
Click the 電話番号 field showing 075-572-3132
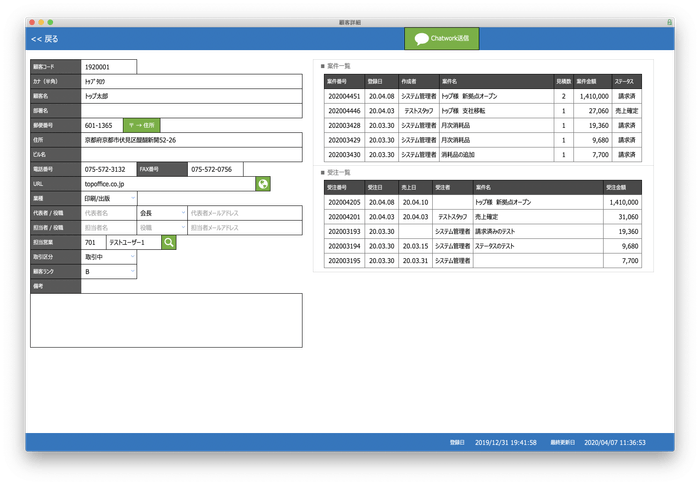[108, 170]
